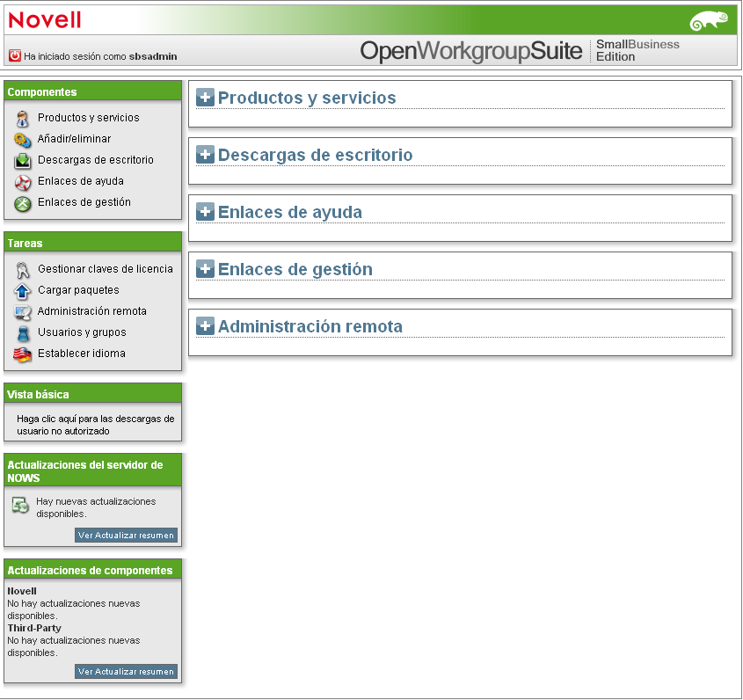Click the SUSE chameleon logo
The image size is (743, 700).
pos(709,21)
